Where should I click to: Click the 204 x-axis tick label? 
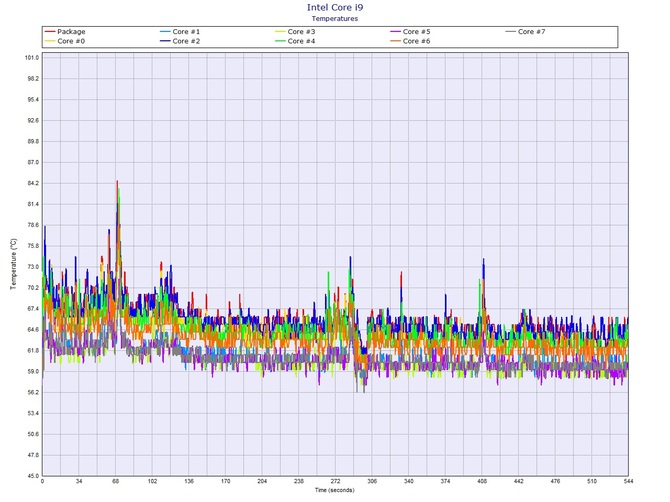click(262, 481)
